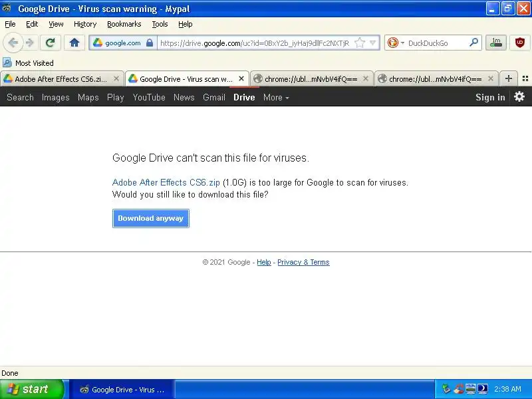Click the Most Visited bookmarks icon

(7, 63)
